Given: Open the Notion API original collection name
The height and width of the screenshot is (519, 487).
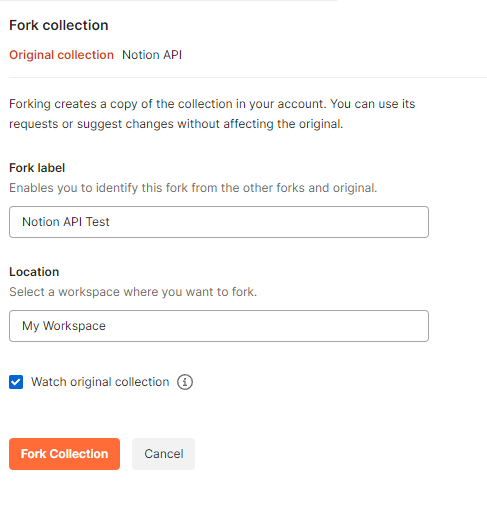Looking at the screenshot, I should pyautogui.click(x=152, y=55).
